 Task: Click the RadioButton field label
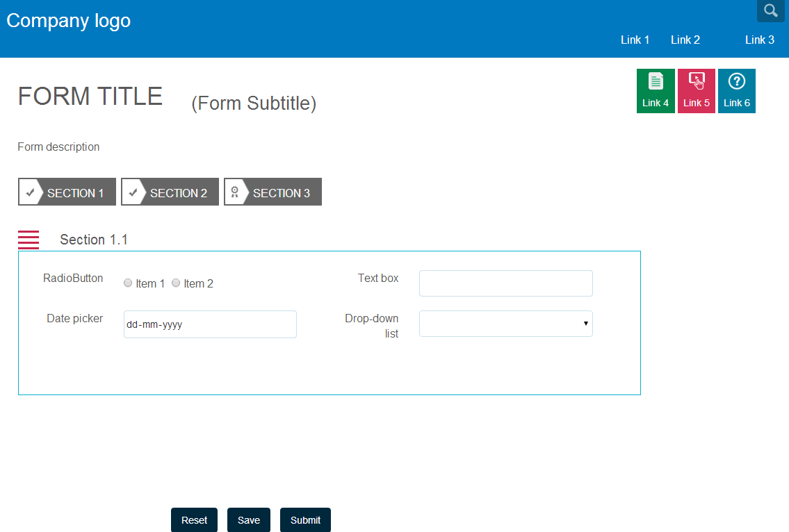coord(73,278)
